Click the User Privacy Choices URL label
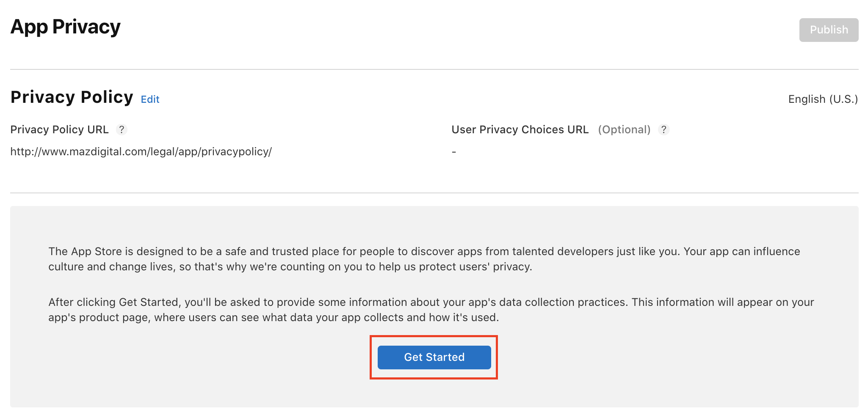Screen dimensions: 868x418 [520, 129]
